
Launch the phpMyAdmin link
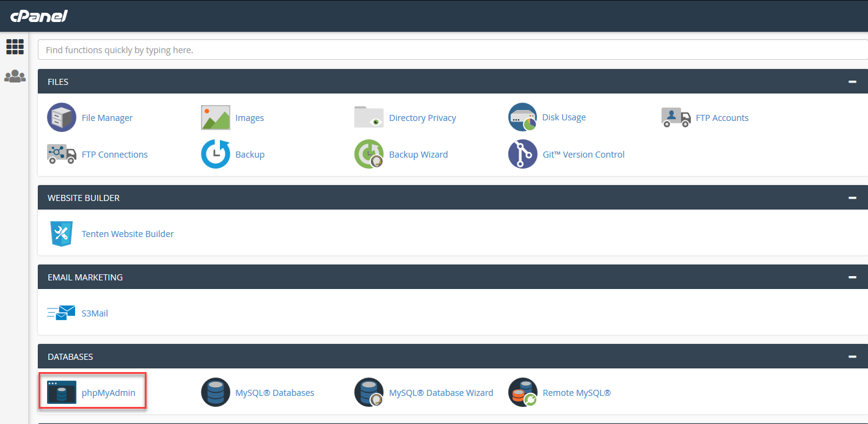coord(109,393)
